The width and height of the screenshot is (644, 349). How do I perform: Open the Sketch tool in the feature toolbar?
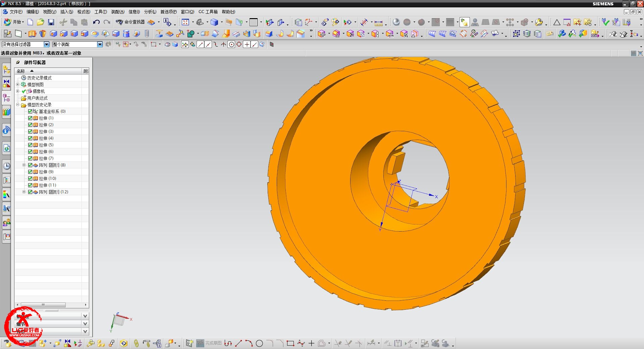pos(7,34)
